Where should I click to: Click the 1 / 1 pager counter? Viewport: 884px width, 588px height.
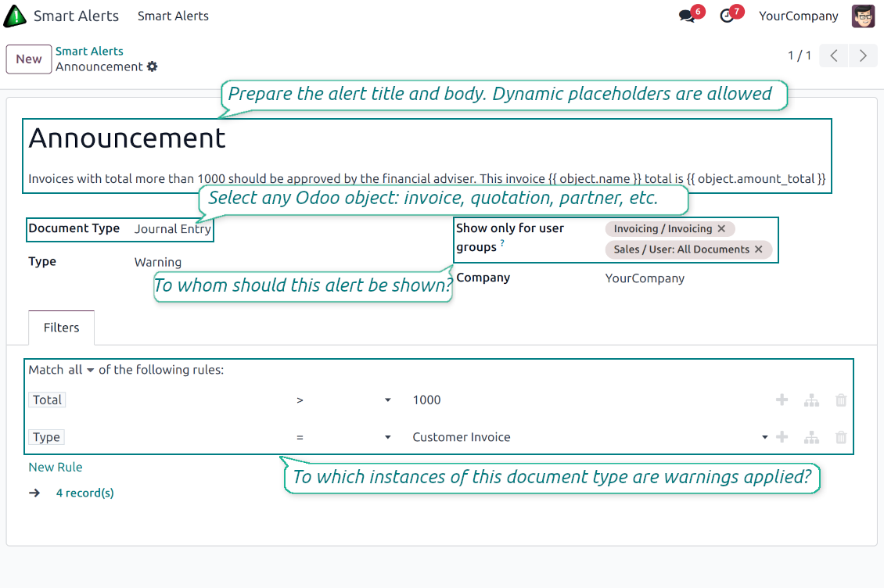click(x=799, y=56)
